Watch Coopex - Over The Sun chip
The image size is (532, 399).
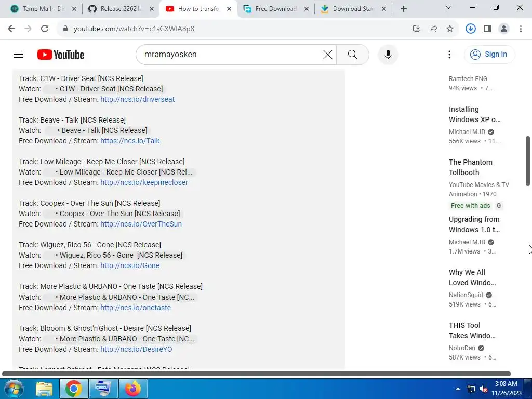click(113, 214)
